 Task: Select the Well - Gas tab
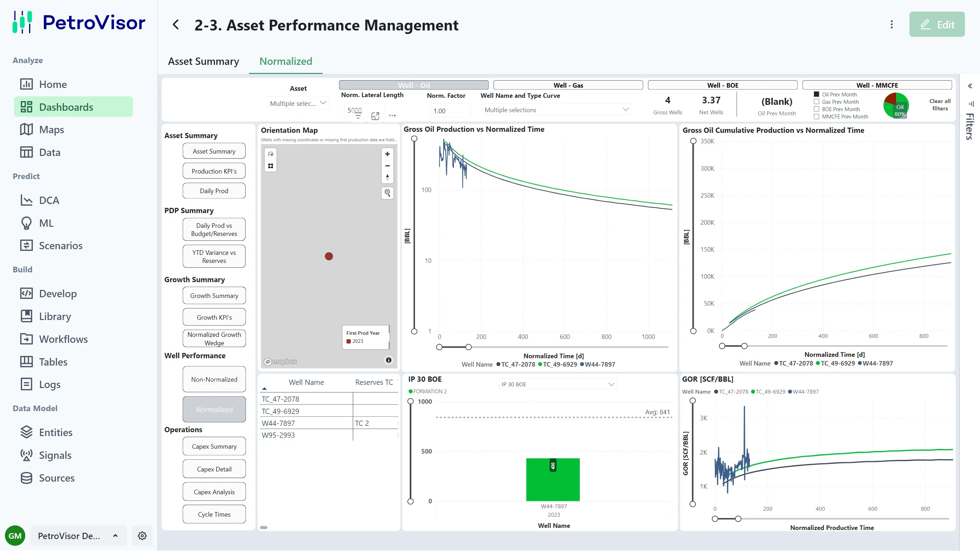pyautogui.click(x=568, y=85)
